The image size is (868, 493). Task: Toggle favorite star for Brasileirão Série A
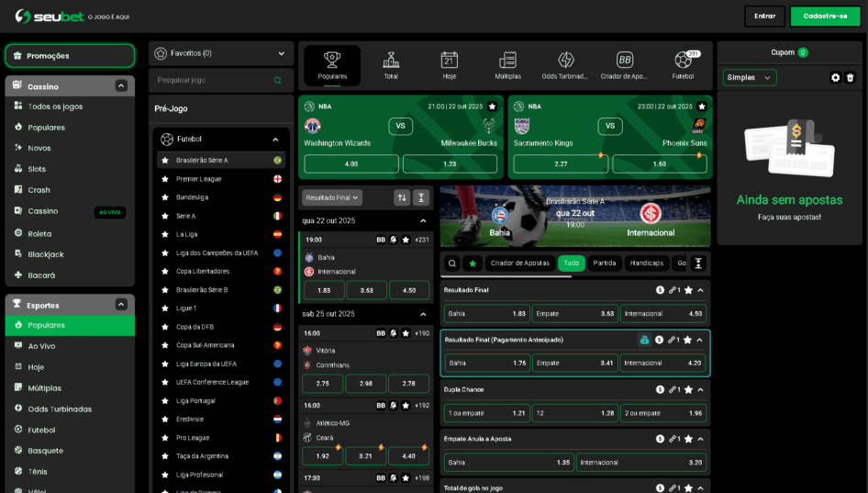164,161
